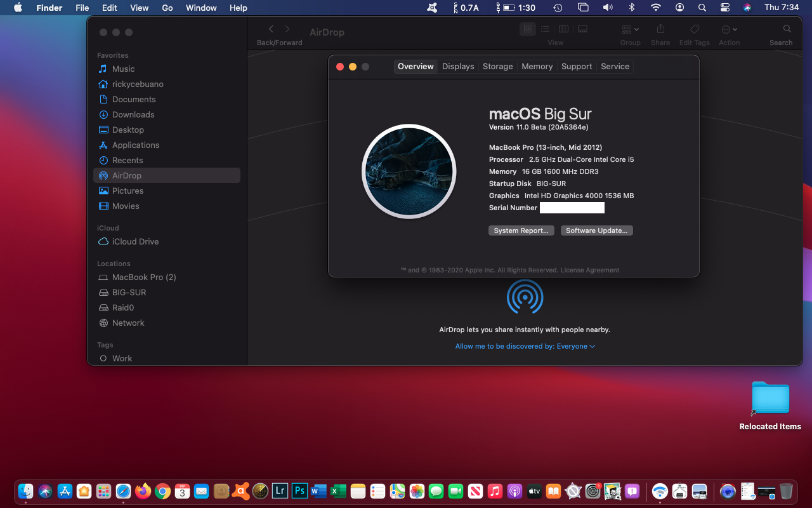Open the Mail app in the Dock
This screenshot has height=508, width=812.
click(202, 491)
